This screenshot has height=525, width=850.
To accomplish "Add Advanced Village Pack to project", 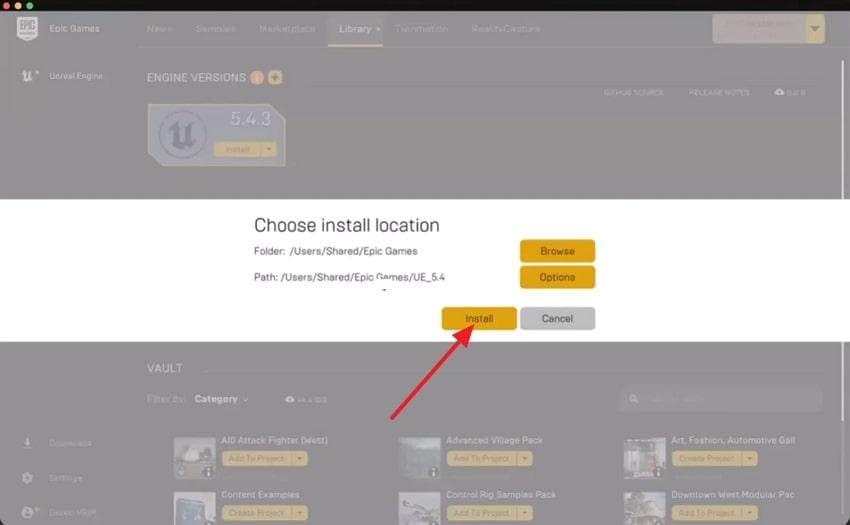I will [481, 459].
